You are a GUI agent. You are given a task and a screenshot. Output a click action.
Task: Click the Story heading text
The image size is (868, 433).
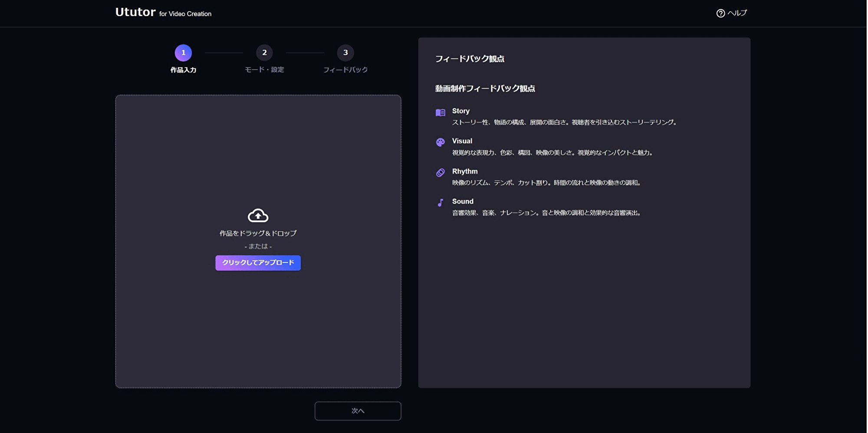[460, 111]
